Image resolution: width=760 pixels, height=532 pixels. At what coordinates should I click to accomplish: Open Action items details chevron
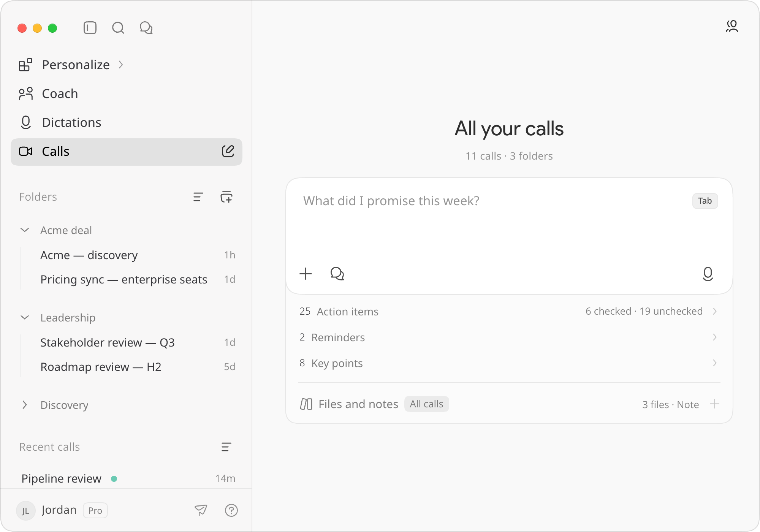click(715, 311)
